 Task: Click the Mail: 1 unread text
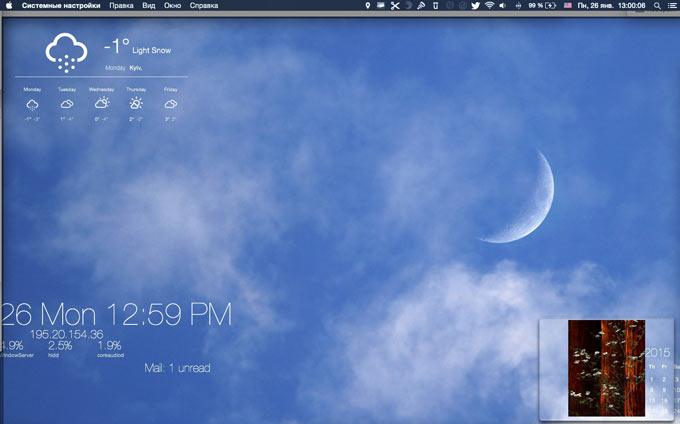click(x=177, y=368)
